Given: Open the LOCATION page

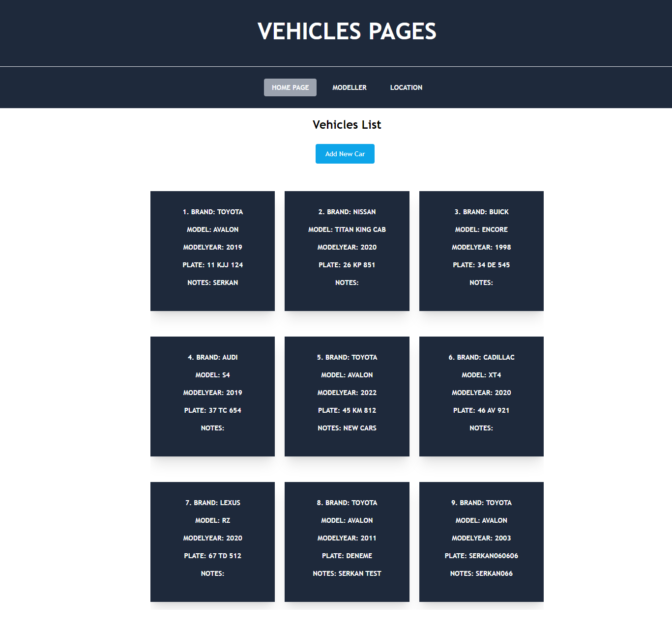Looking at the screenshot, I should click(x=406, y=87).
